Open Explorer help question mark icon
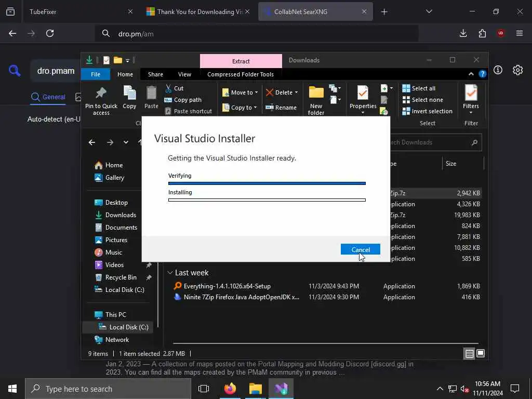Image resolution: width=532 pixels, height=399 pixels. click(x=482, y=74)
